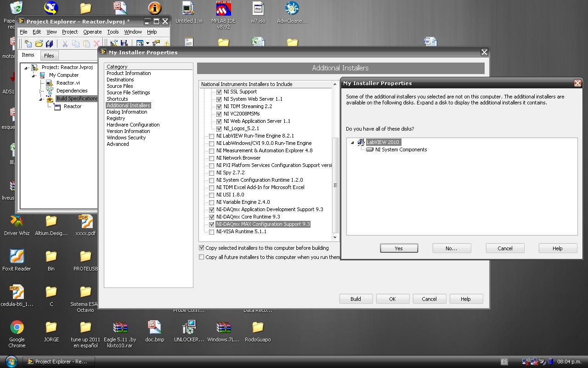Check NI Measurement & Automation Explorer 4.8
Viewport: 588px width, 368px height.
(x=212, y=151)
